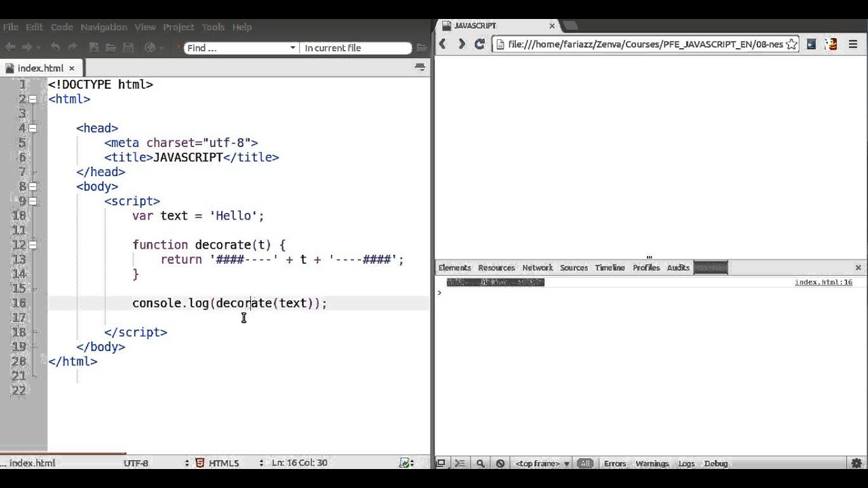Clear the console log with the ban icon
Screen dimensions: 868x488
(500, 464)
